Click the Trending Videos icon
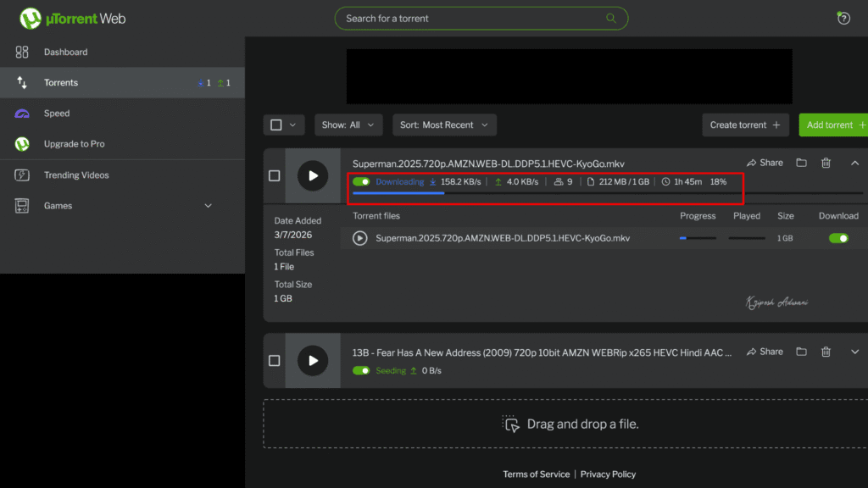The height and width of the screenshot is (488, 868). point(22,175)
